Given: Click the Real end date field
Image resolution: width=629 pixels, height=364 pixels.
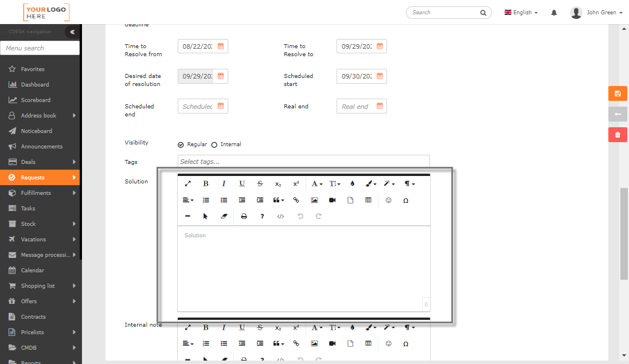Looking at the screenshot, I should (x=361, y=106).
